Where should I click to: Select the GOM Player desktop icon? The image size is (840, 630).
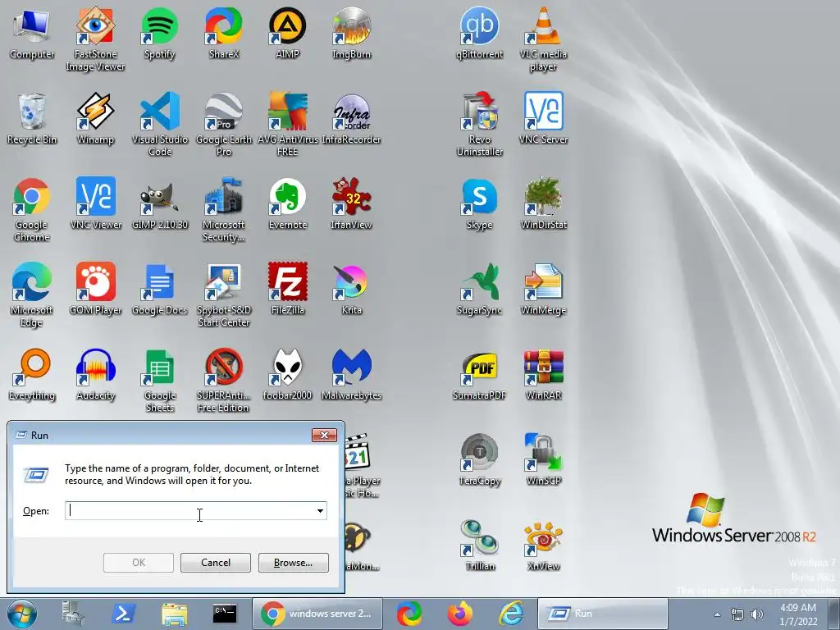(95, 289)
